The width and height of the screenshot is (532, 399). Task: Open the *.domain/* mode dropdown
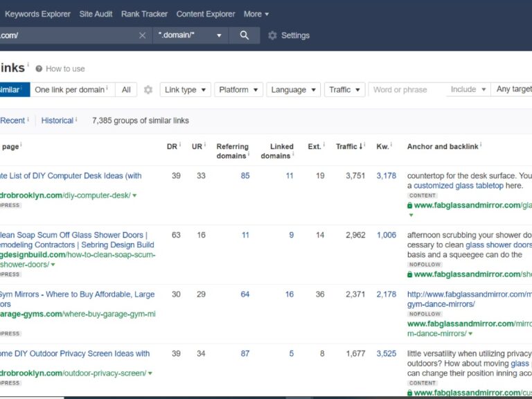click(190, 35)
